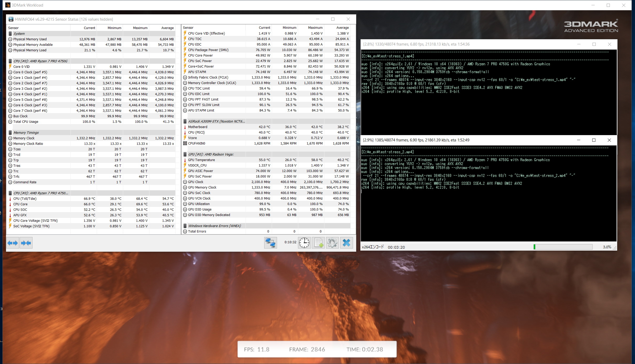
Task: Click the Memory Timings group chip icon
Action: pos(10,133)
